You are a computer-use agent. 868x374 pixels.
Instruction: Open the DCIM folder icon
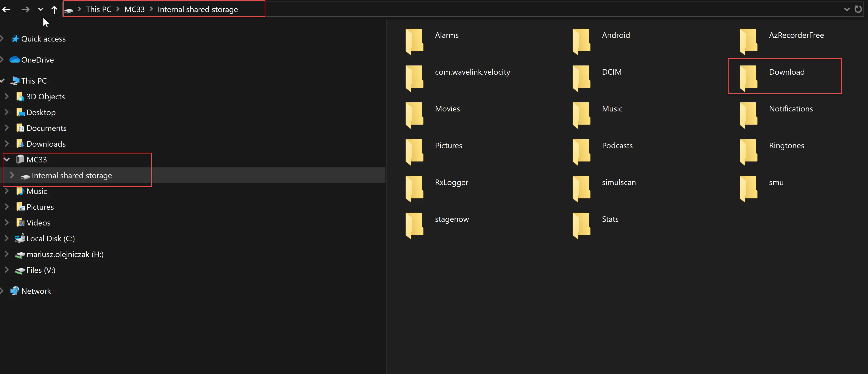582,78
